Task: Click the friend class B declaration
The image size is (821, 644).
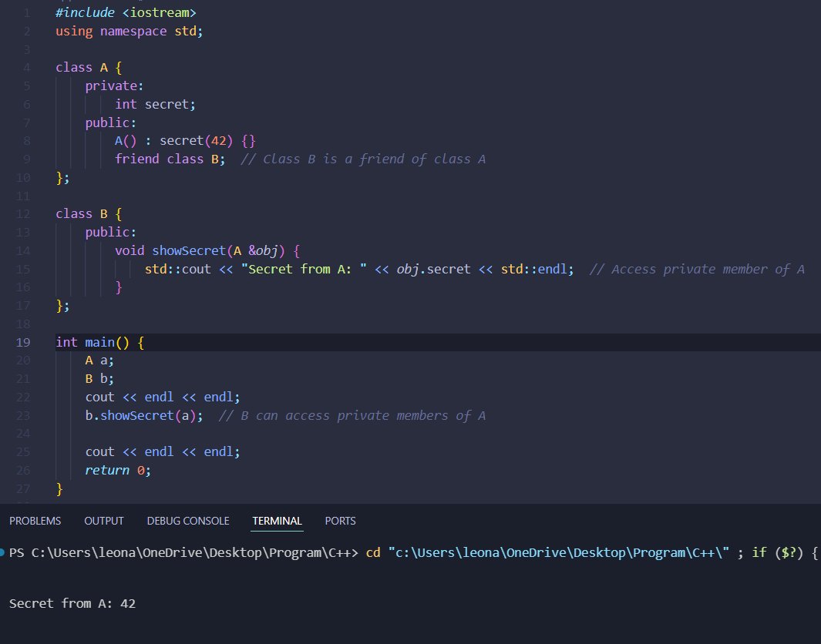Action: (x=170, y=159)
